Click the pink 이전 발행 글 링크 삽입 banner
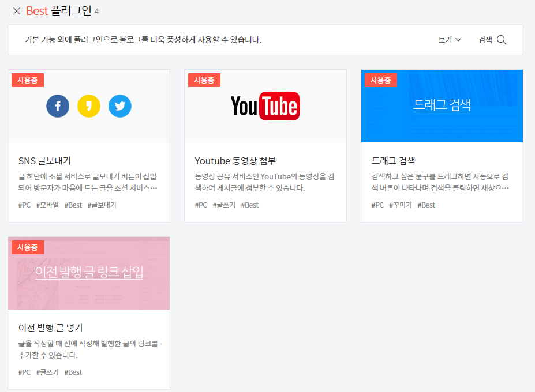Screen dimensions: 535x392 click(x=89, y=273)
